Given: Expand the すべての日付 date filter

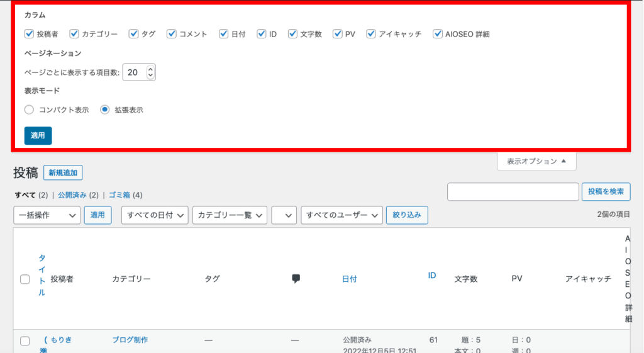Looking at the screenshot, I should click(x=155, y=215).
